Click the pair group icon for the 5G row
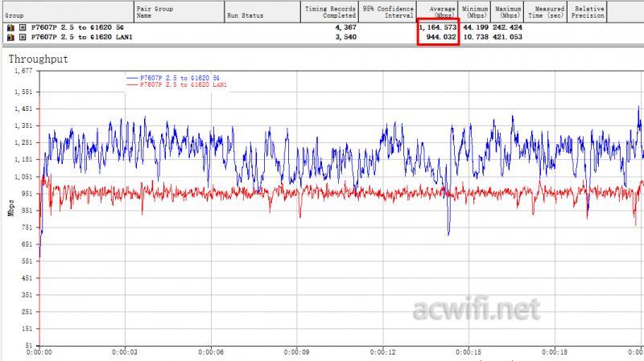Image resolution: width=644 pixels, height=361 pixels. pos(10,27)
